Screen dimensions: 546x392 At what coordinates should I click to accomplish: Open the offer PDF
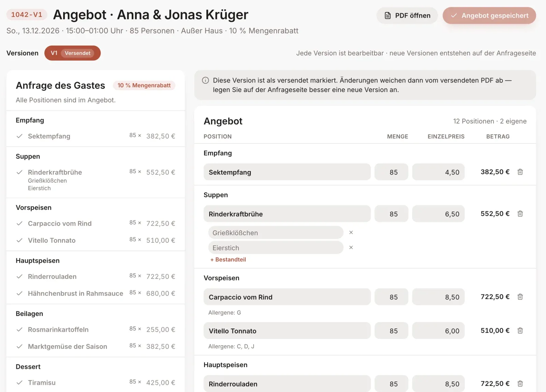pyautogui.click(x=407, y=16)
